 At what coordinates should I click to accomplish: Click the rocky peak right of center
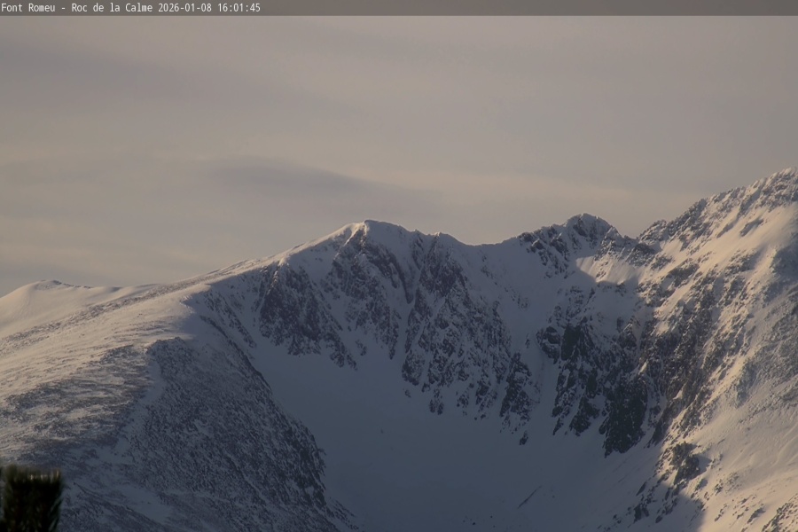click(x=585, y=221)
